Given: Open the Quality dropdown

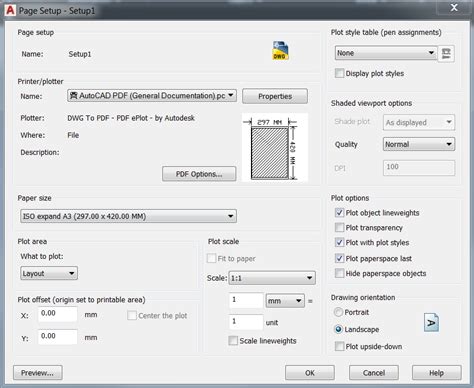Looking at the screenshot, I should pyautogui.click(x=419, y=144).
